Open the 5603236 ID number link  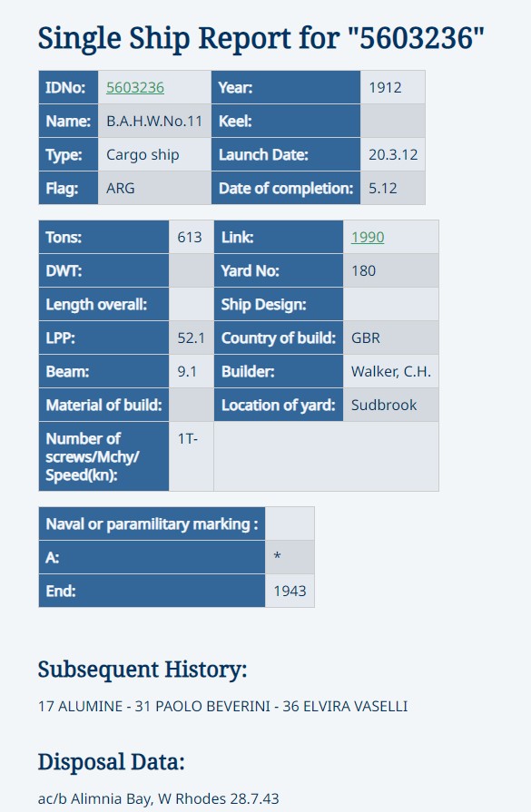click(x=135, y=87)
